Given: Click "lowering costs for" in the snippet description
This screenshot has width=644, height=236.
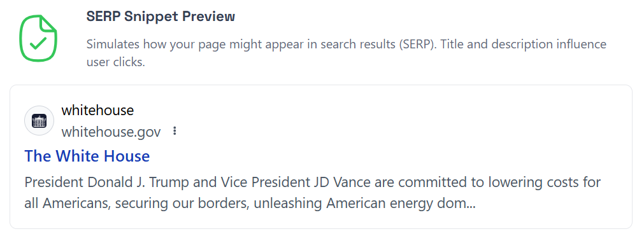Looking at the screenshot, I should [x=543, y=182].
